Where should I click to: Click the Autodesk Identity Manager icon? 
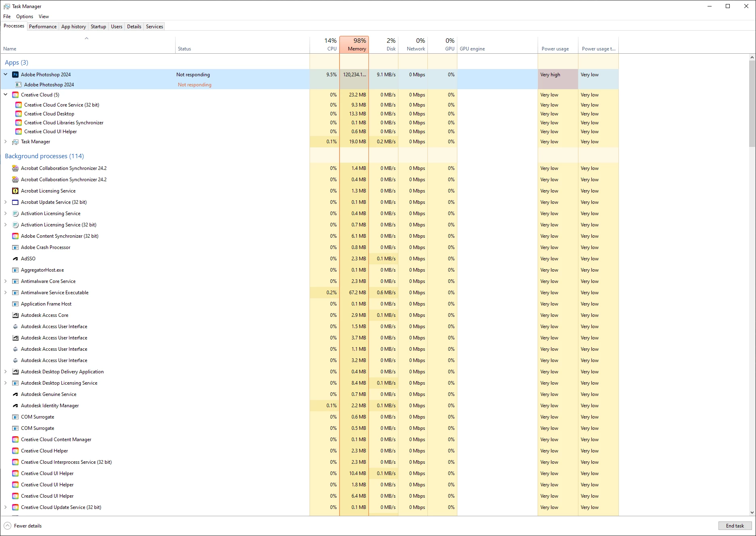(15, 406)
